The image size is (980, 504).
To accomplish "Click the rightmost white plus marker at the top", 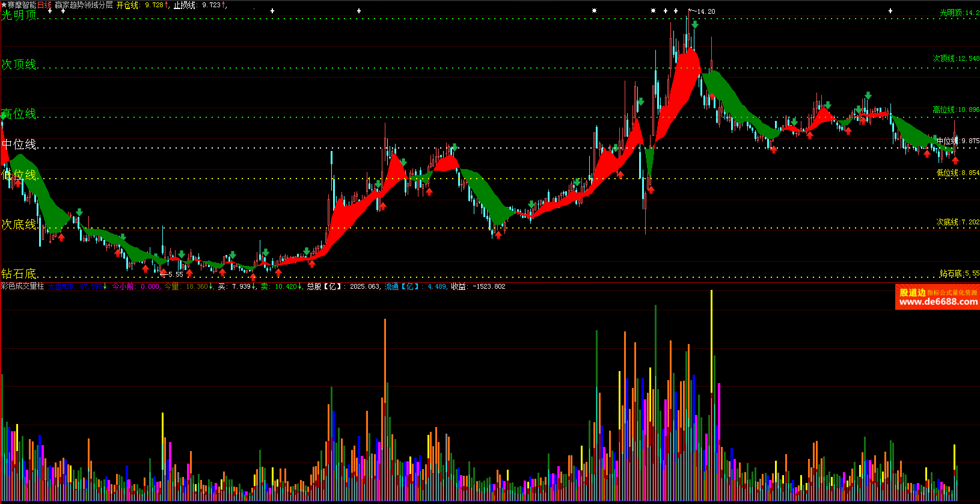I will [x=890, y=11].
